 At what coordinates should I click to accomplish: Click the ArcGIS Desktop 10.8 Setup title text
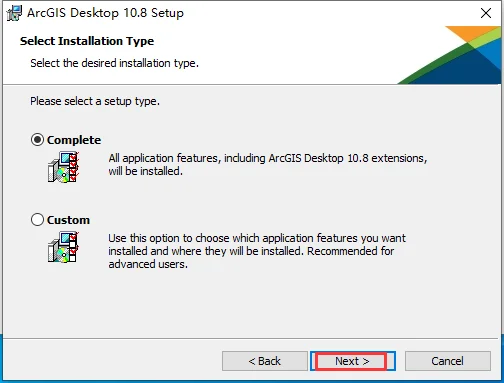(x=105, y=13)
